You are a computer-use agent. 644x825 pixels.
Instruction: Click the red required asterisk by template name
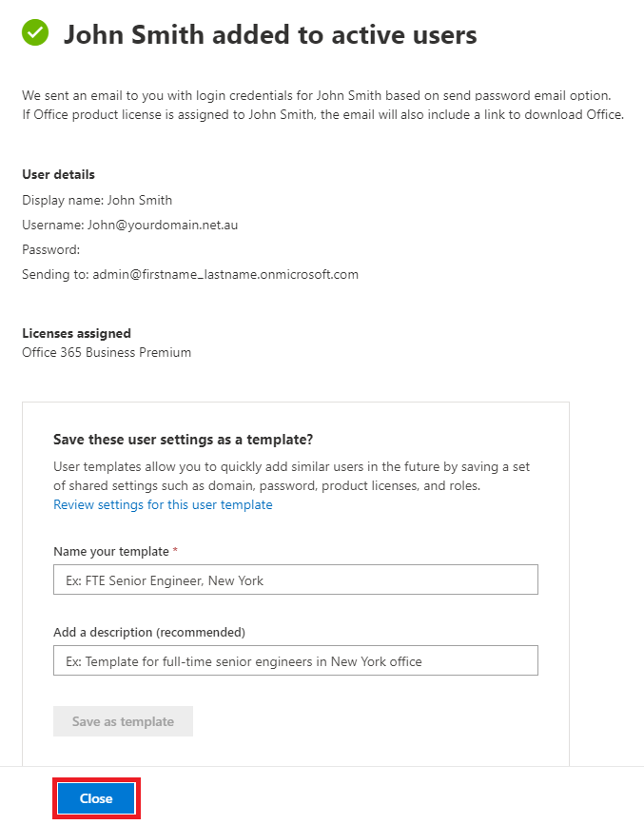point(175,550)
